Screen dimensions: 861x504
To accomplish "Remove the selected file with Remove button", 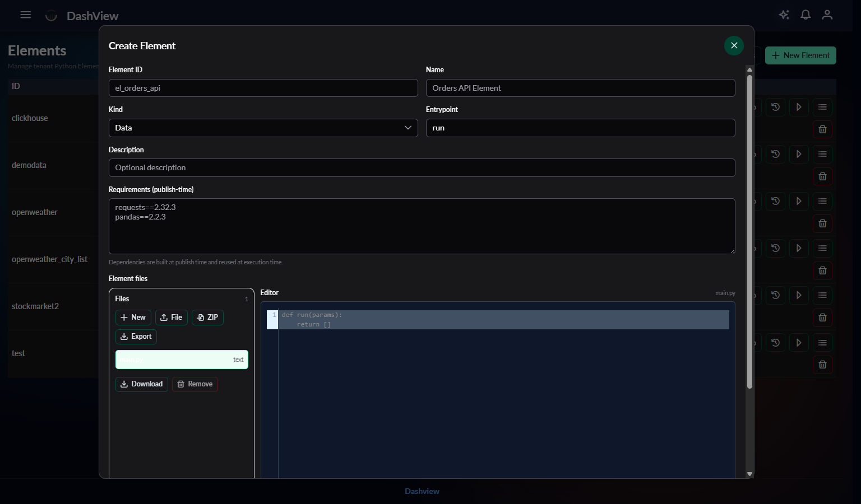I will [x=195, y=384].
